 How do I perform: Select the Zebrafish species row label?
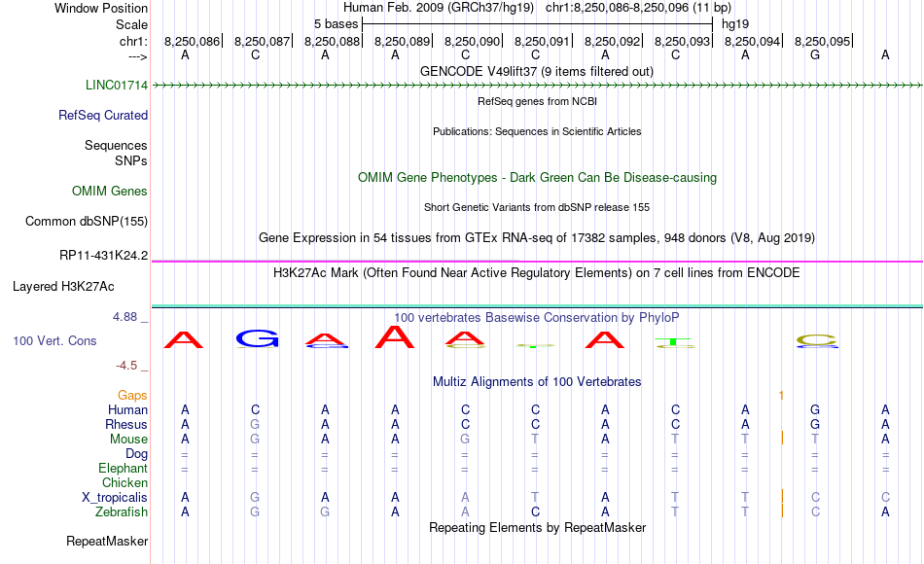pos(122,512)
